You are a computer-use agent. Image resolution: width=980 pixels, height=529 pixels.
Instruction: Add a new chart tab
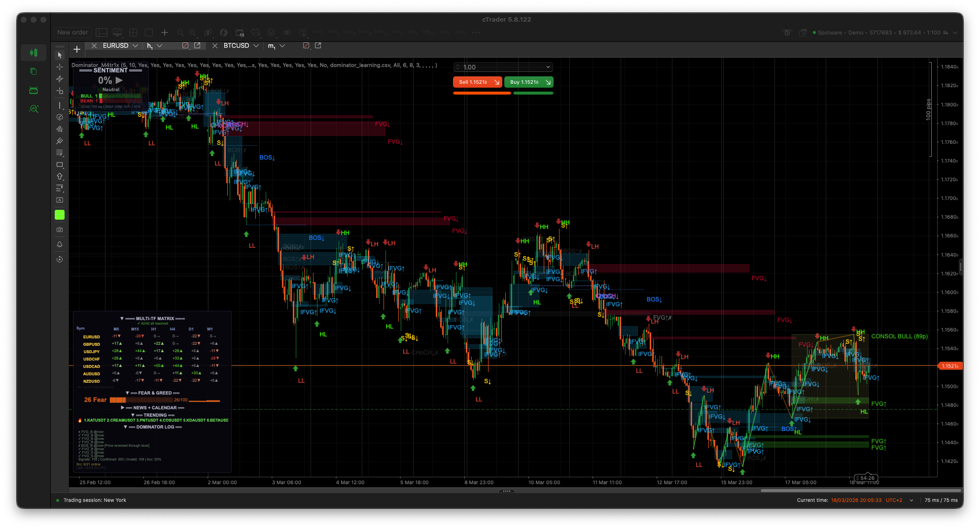(x=77, y=49)
